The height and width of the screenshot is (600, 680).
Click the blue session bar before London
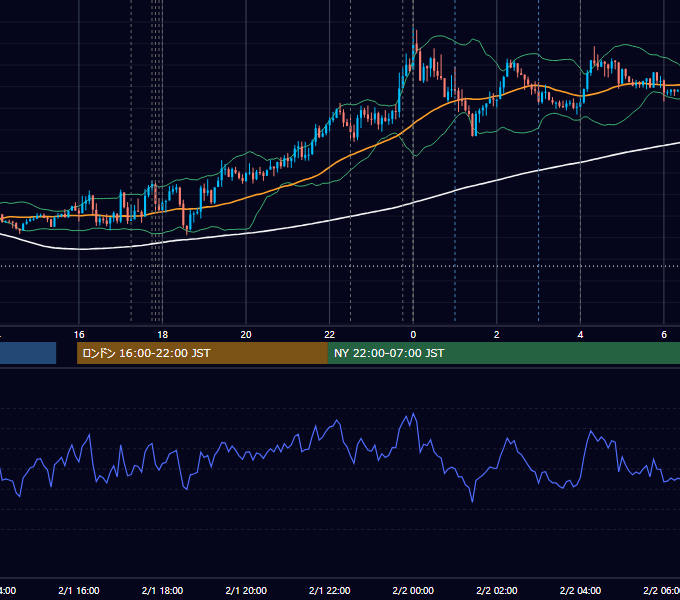point(28,353)
